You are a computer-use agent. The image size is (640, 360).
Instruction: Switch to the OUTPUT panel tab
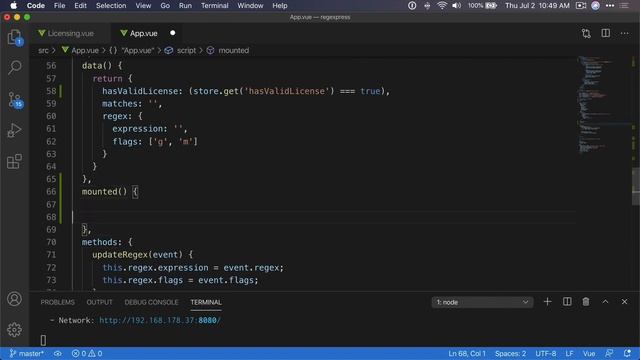(x=99, y=302)
